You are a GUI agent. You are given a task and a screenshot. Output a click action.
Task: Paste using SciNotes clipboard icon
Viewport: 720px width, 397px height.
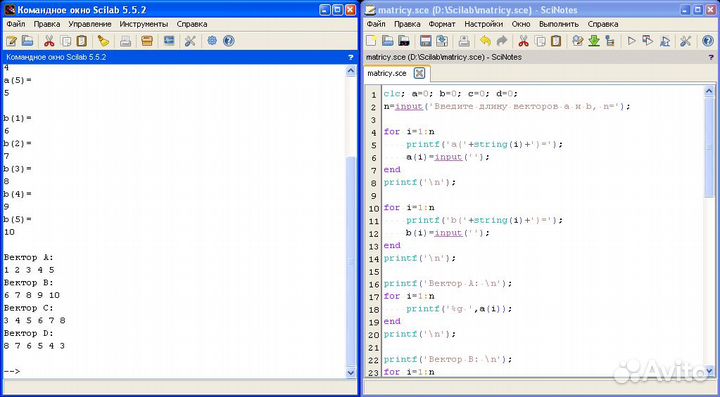tap(556, 41)
